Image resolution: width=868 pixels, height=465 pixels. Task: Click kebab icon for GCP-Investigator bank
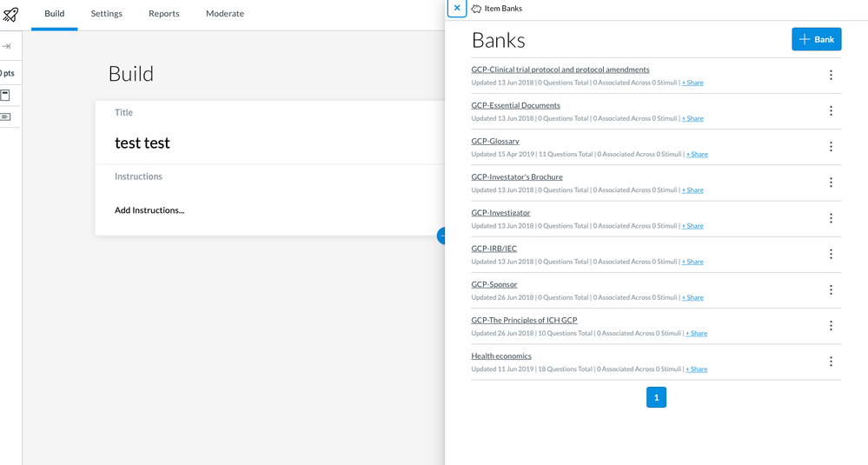pyautogui.click(x=830, y=218)
